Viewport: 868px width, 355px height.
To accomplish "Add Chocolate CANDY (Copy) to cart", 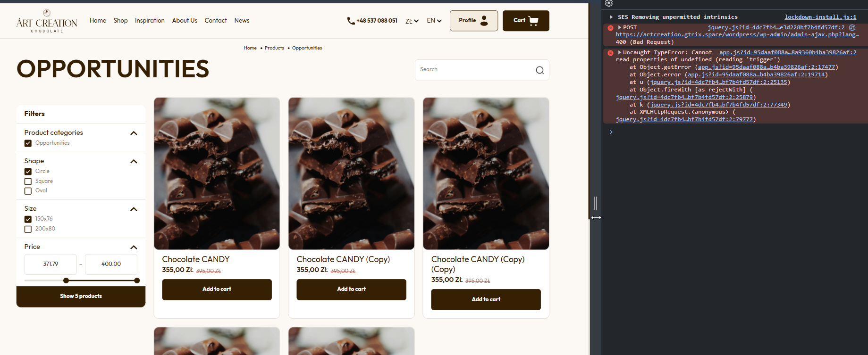I will click(x=351, y=289).
